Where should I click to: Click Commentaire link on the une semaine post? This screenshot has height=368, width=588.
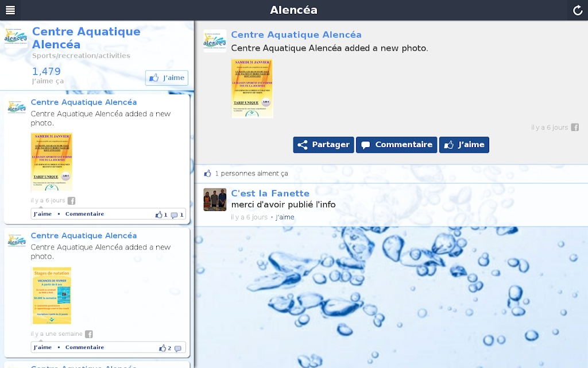point(85,347)
